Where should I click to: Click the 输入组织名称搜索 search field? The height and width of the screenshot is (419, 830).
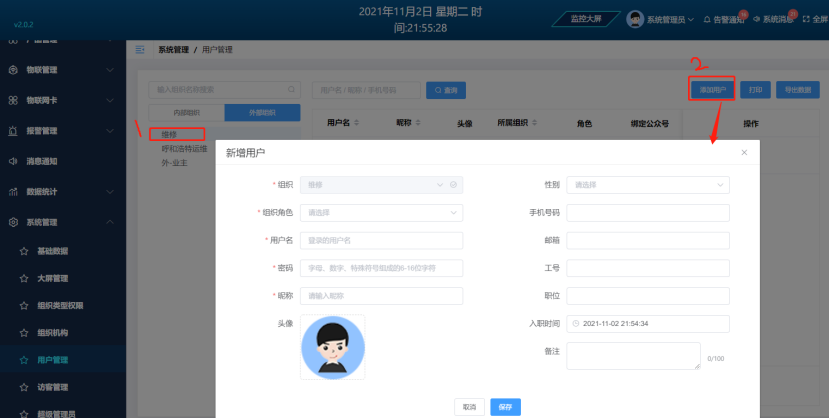224,90
